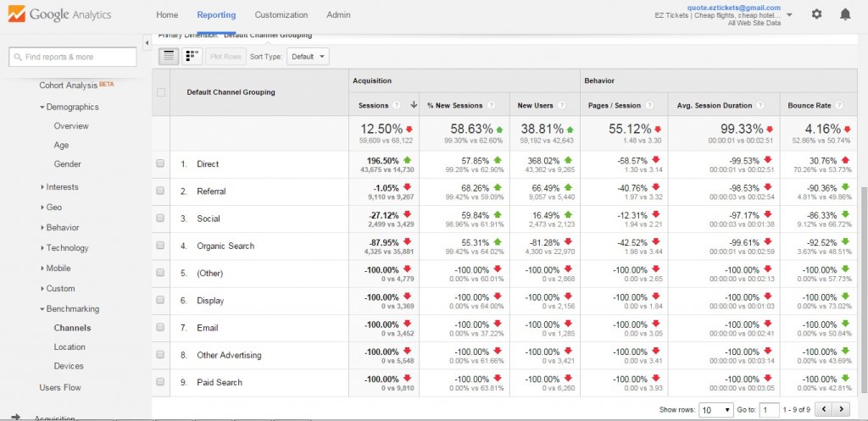868x421 pixels.
Task: Click the Plot Rows button
Action: (x=225, y=57)
